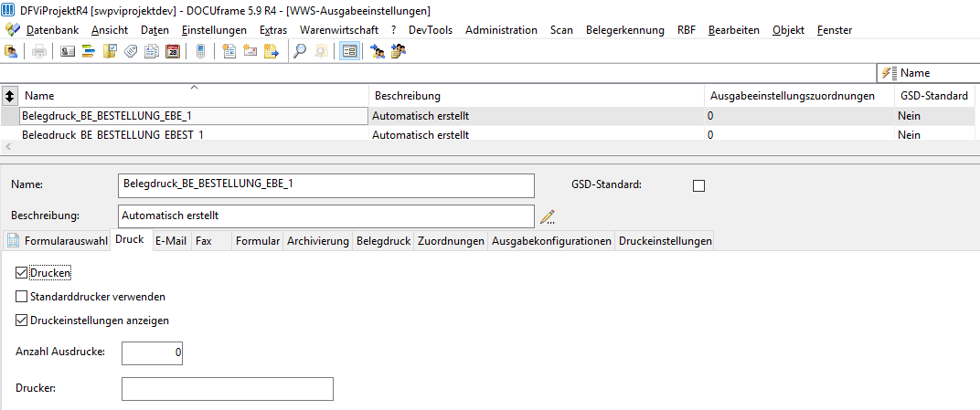
Task: Switch to the Zuordnungen tab
Action: [452, 241]
